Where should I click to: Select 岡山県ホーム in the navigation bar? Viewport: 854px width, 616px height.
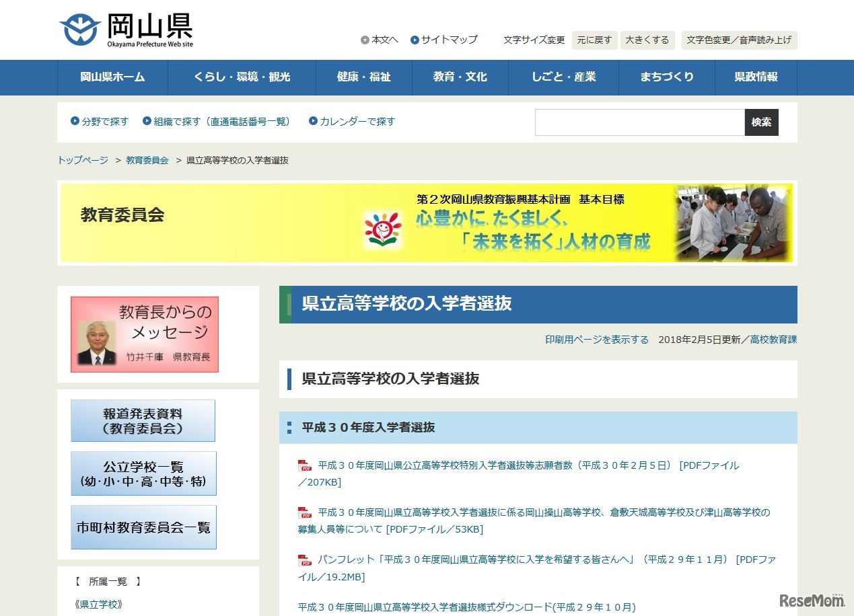pos(112,77)
